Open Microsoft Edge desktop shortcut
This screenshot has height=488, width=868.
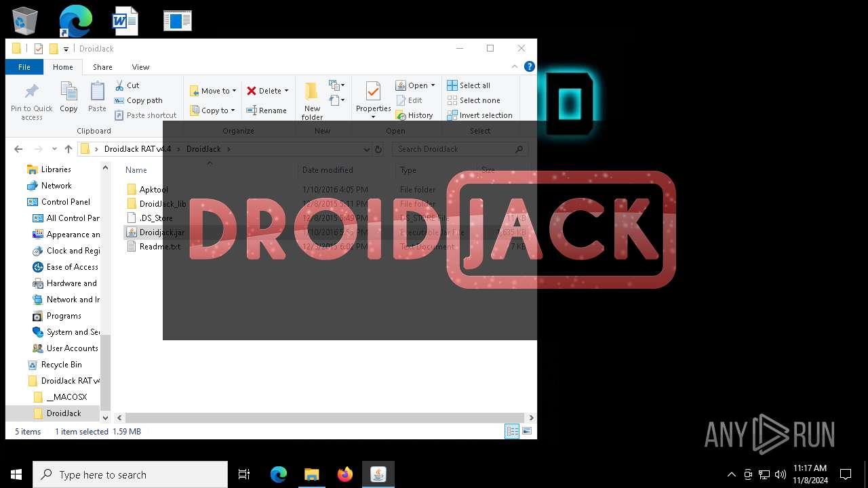75,21
